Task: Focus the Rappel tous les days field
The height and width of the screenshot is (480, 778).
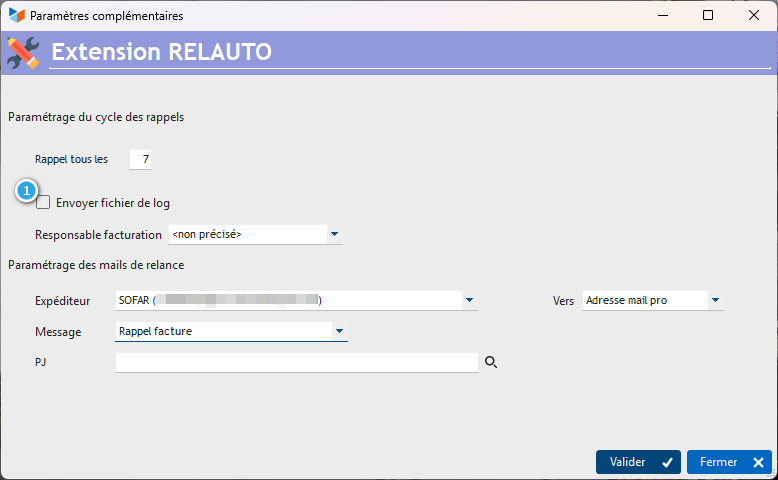Action: point(140,159)
